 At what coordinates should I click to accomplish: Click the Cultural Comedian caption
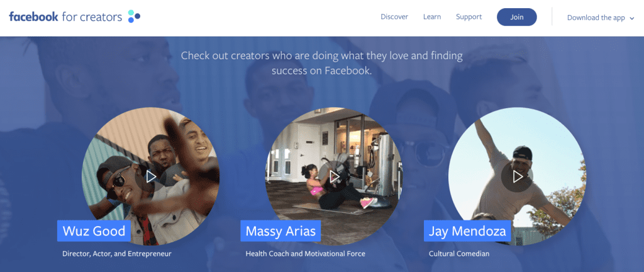pyautogui.click(x=459, y=254)
